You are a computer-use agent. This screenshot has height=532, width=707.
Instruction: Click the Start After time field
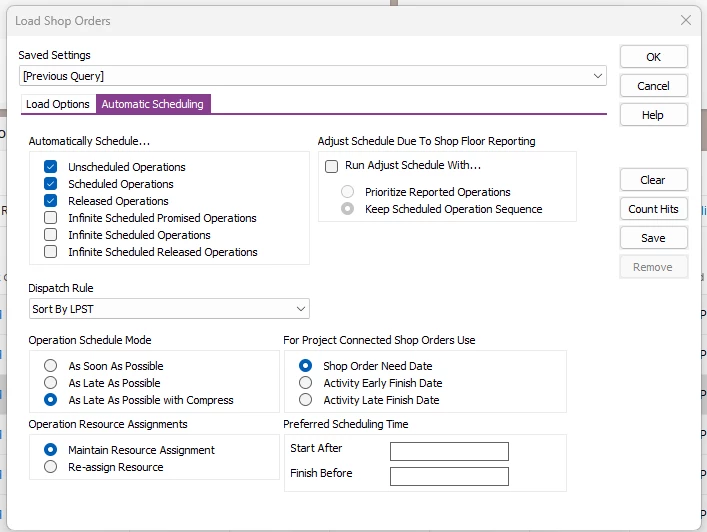pos(449,451)
